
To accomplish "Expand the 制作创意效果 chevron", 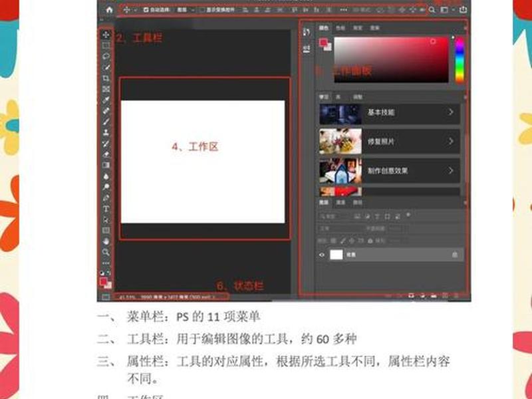I will point(451,170).
